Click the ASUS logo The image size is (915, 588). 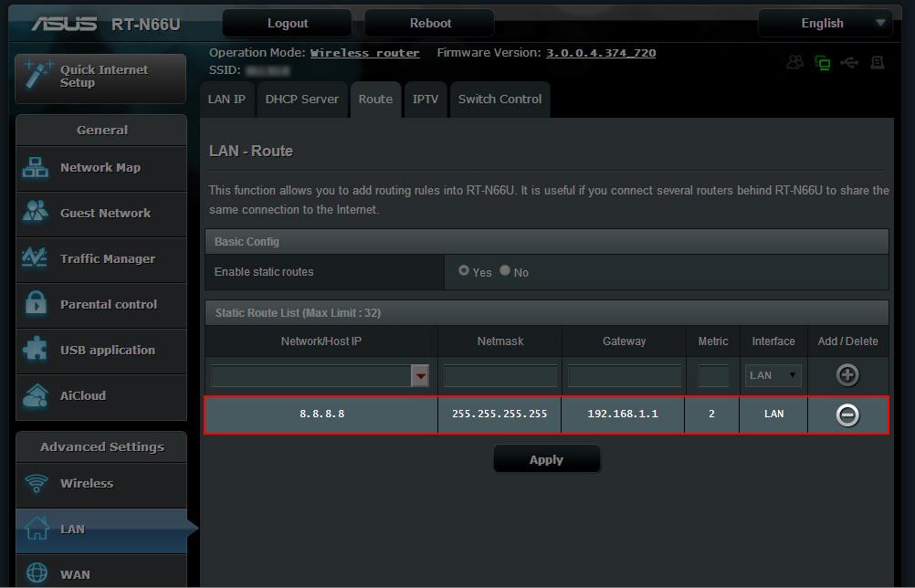tap(64, 24)
